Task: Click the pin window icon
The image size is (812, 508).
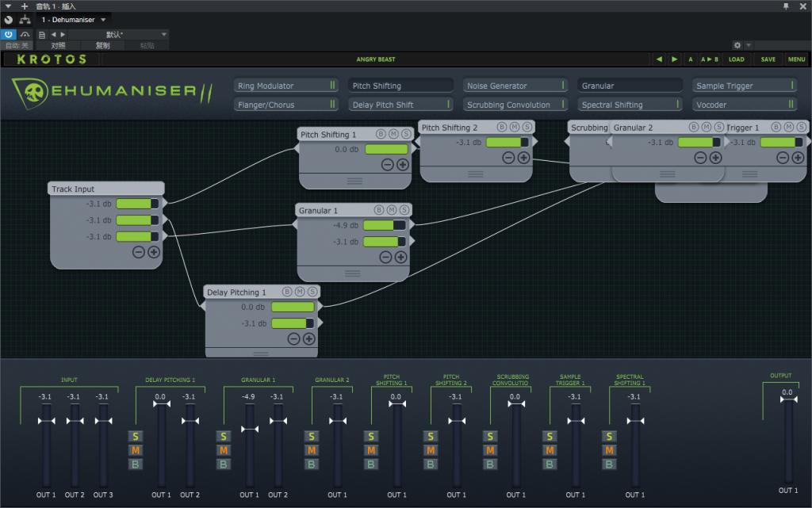Action: (x=786, y=6)
